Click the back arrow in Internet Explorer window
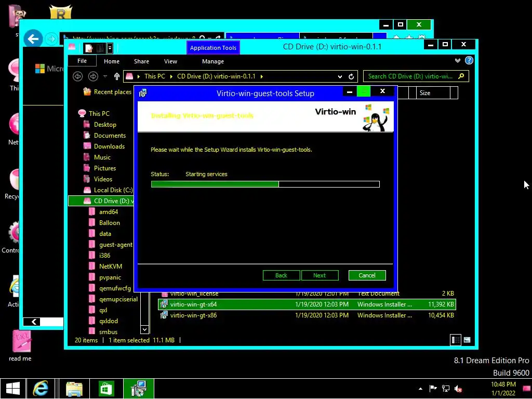 click(33, 38)
